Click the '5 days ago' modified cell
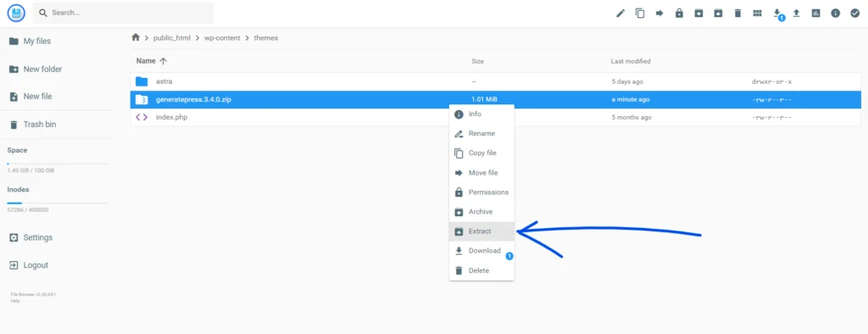Viewport: 868px width, 334px height. pos(627,81)
